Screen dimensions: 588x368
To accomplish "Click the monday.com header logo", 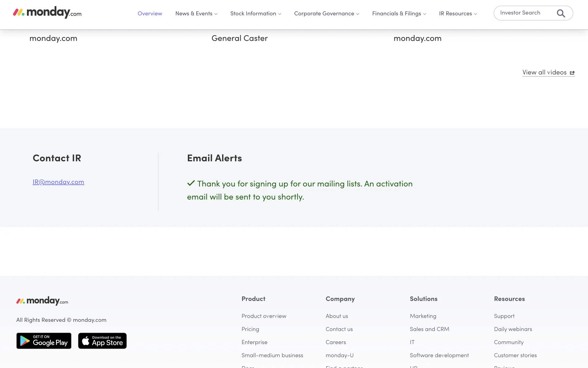I will pyautogui.click(x=47, y=13).
